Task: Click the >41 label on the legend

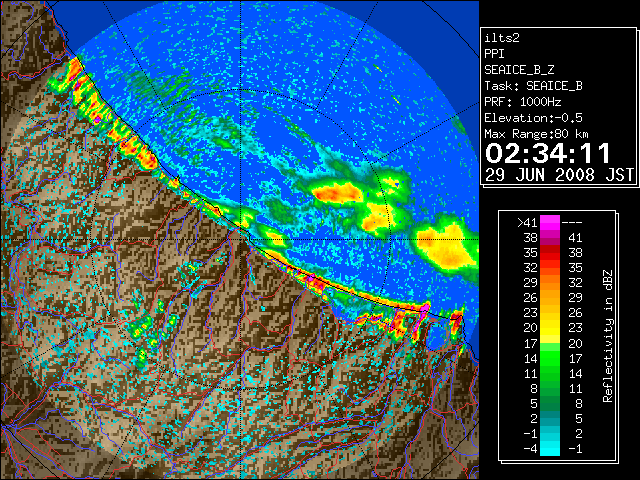Action: tap(527, 222)
